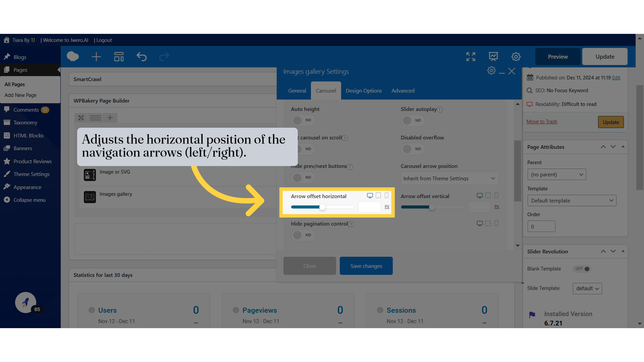Viewport: 644px width, 362px height.
Task: Click the Move to Trash link
Action: [x=542, y=122]
